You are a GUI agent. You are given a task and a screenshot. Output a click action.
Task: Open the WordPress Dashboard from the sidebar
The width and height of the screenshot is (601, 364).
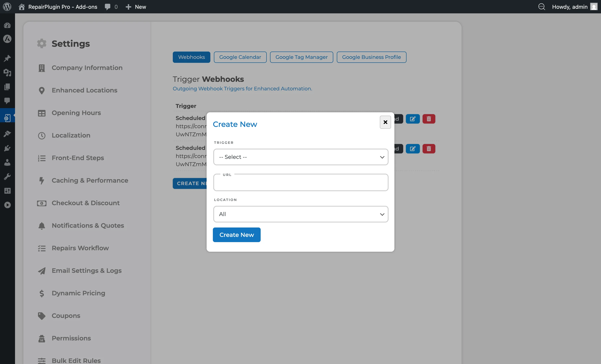coord(7,25)
